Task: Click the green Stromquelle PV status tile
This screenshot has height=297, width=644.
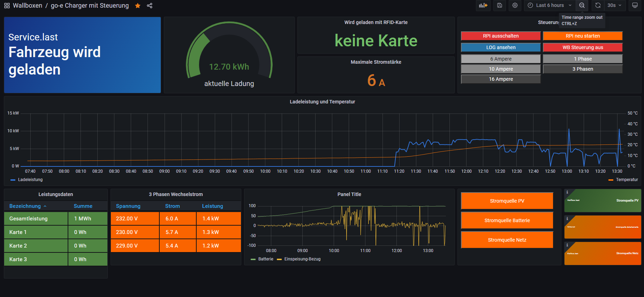Action: [x=603, y=201]
